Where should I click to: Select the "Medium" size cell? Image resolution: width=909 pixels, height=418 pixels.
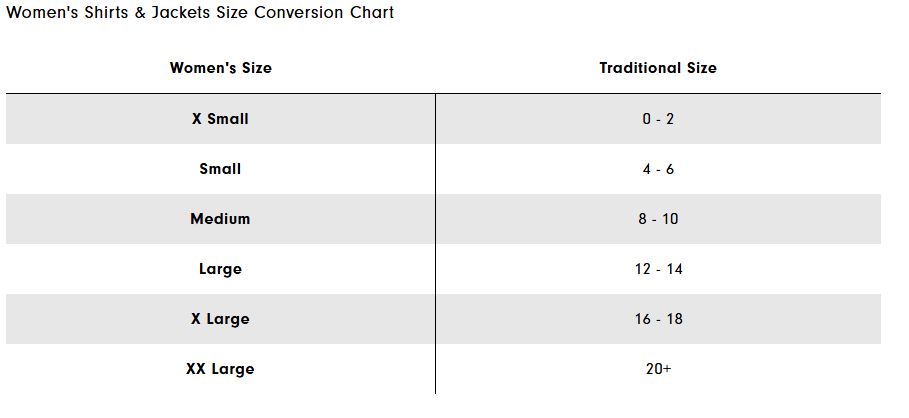click(x=220, y=218)
